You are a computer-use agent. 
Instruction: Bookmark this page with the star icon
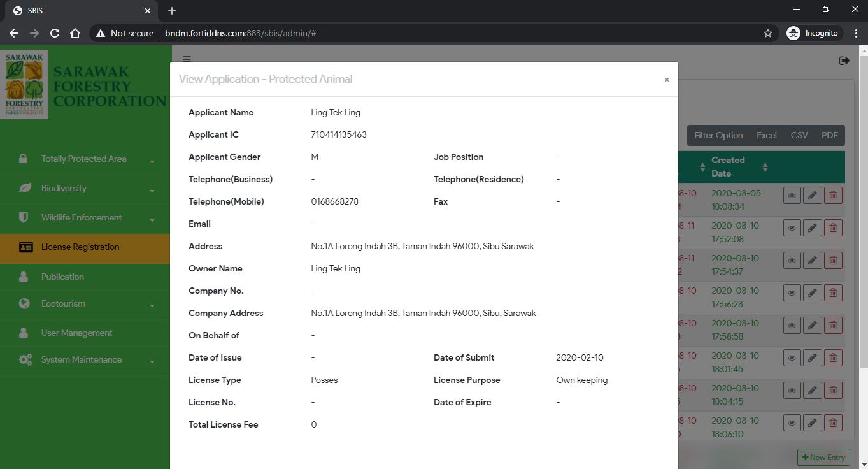click(x=768, y=33)
